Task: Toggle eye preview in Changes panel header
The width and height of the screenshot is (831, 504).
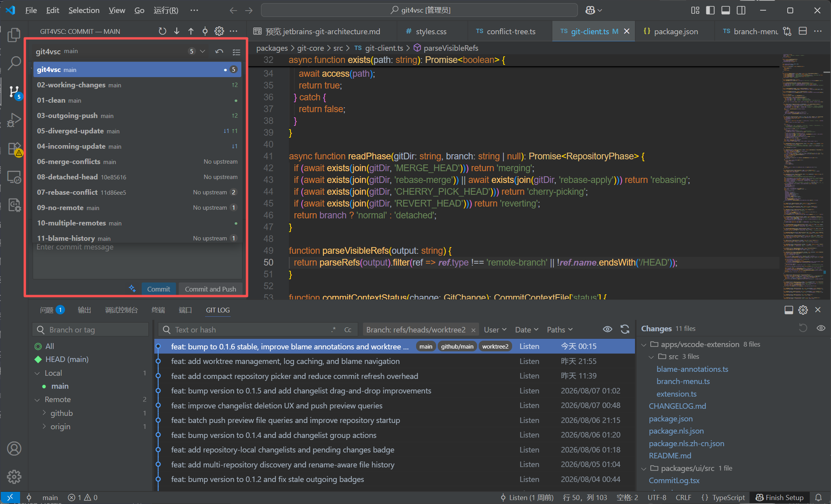Action: coord(821,328)
